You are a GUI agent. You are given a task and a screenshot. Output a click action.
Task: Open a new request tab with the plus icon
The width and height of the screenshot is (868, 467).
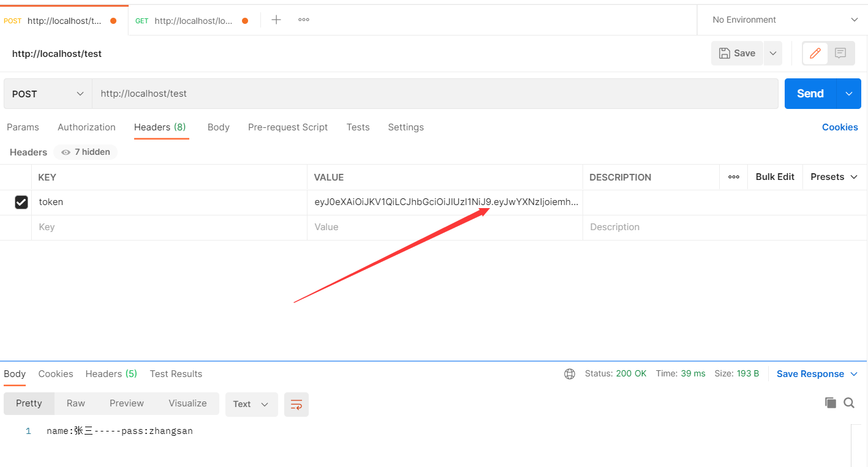tap(276, 19)
